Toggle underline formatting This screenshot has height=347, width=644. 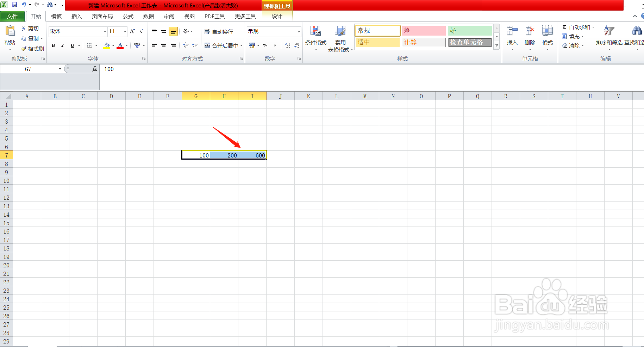pos(72,45)
